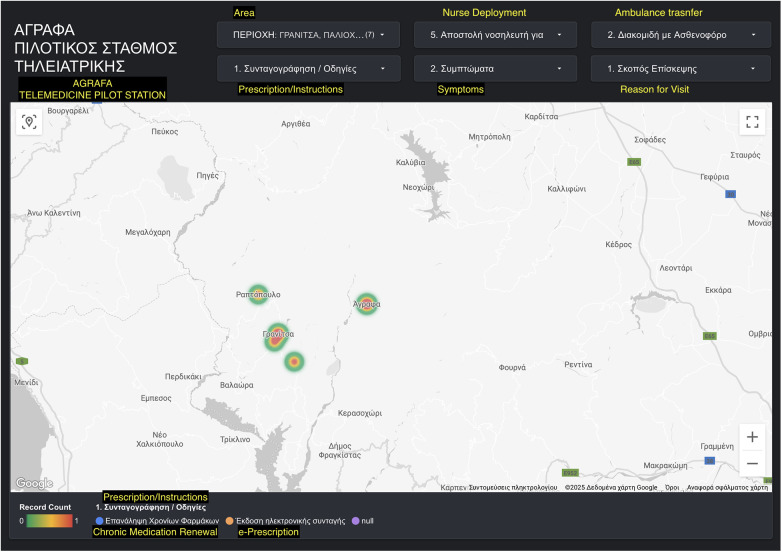Click the heat spot on Γρανίτσα
This screenshot has width=782, height=552.
point(276,337)
